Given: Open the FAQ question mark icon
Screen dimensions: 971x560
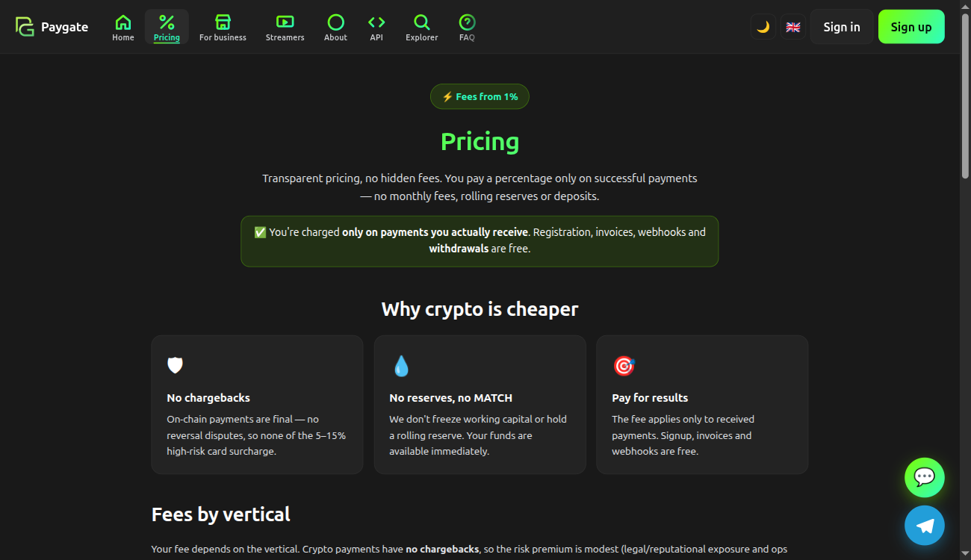Looking at the screenshot, I should pyautogui.click(x=467, y=22).
